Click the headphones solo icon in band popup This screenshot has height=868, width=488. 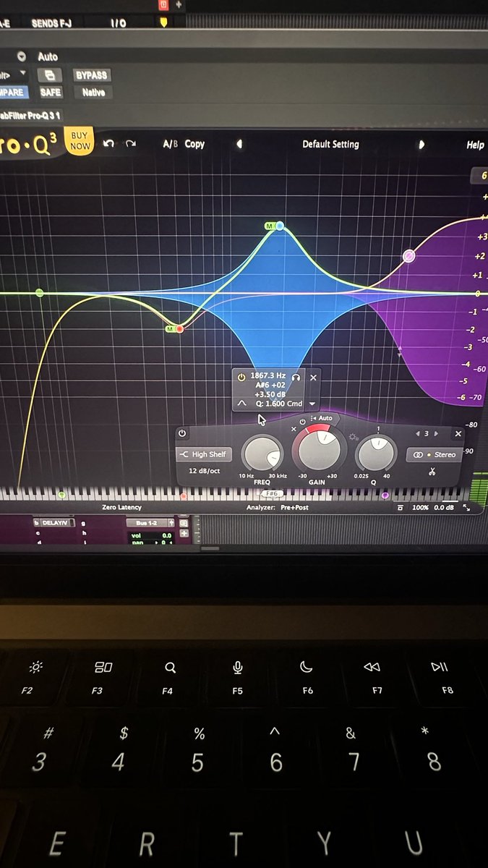tap(296, 377)
